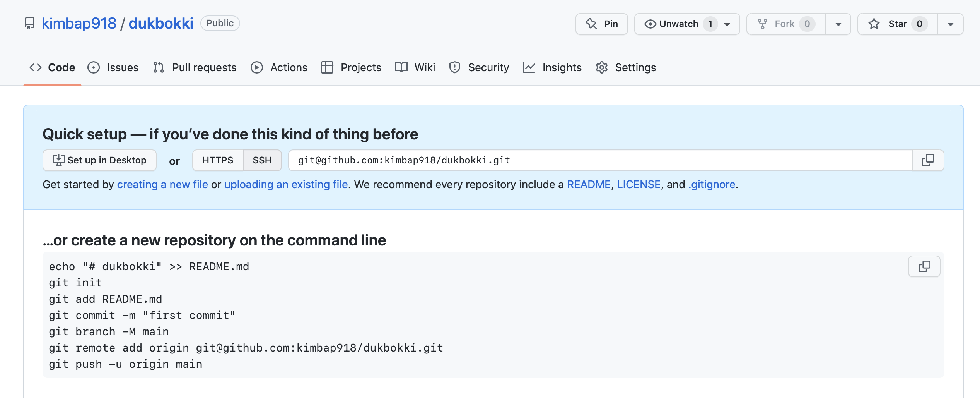Viewport: 980px width, 398px height.
Task: Open the dukbokki repository link
Action: [x=161, y=24]
